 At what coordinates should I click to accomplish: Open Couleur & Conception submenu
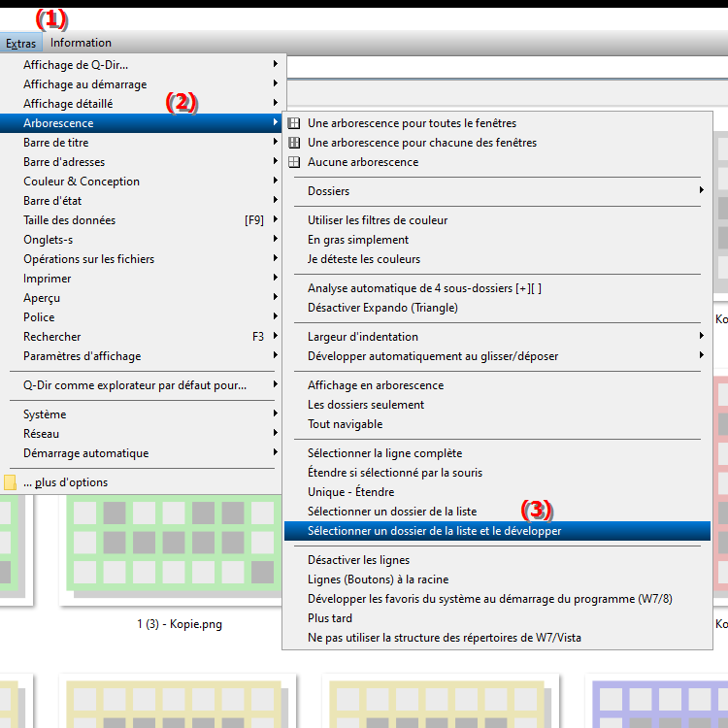141,182
